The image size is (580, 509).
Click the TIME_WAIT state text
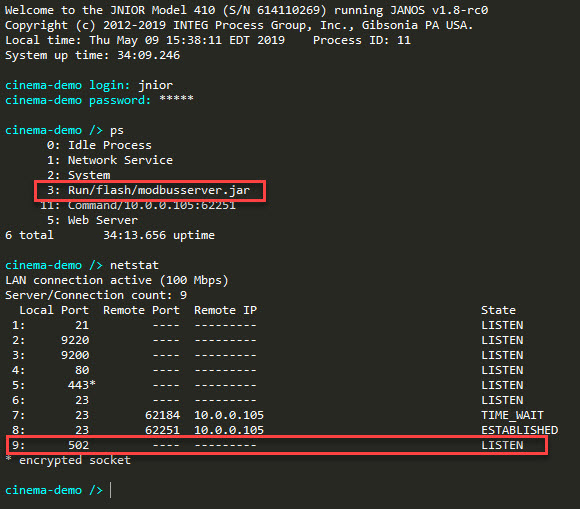coord(513,415)
